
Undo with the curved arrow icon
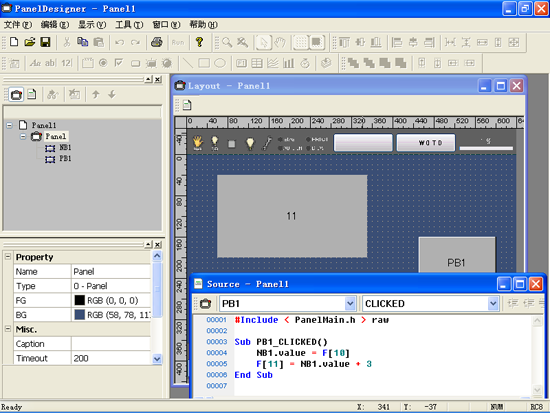coord(120,42)
